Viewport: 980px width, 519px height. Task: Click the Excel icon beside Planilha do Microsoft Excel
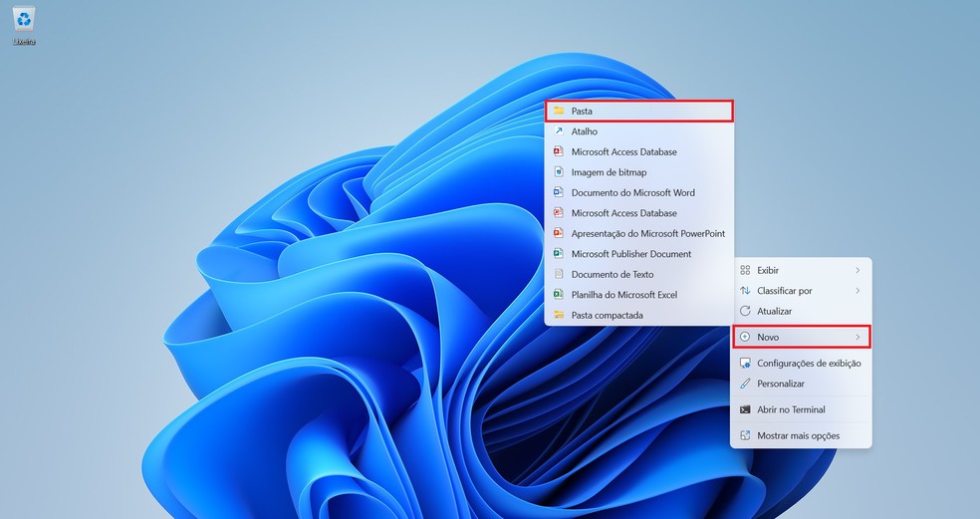(x=559, y=295)
